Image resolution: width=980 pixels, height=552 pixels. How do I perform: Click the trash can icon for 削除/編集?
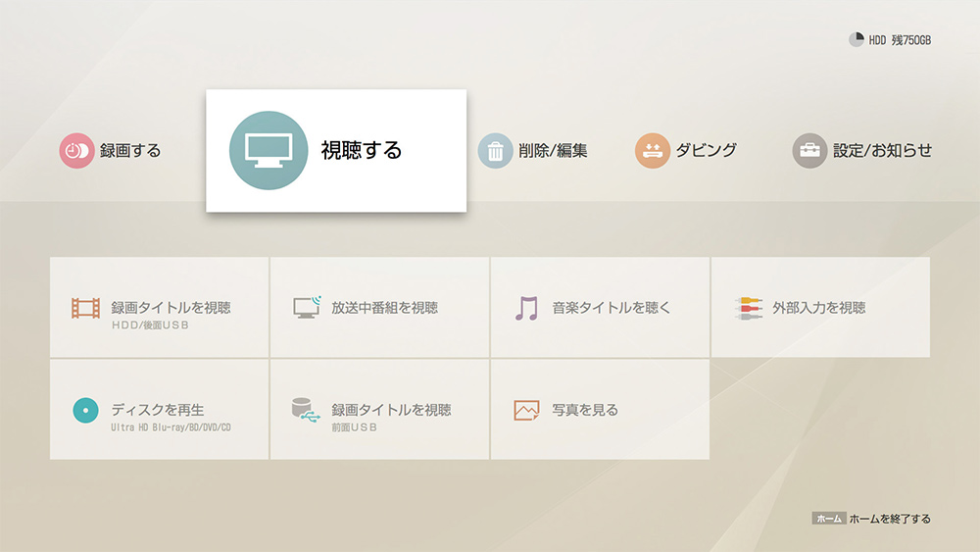pos(496,151)
